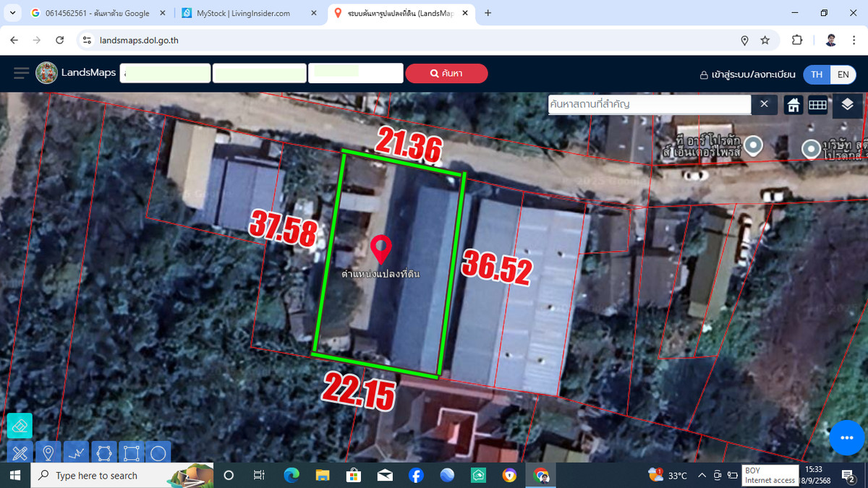Toggle the pencil edit tool
The image size is (868, 488).
click(19, 453)
